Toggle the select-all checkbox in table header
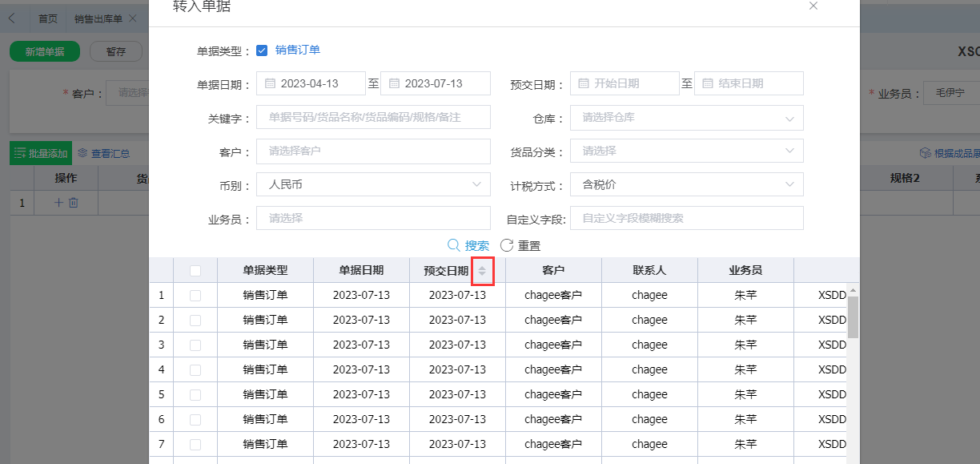The width and height of the screenshot is (980, 464). pos(195,271)
